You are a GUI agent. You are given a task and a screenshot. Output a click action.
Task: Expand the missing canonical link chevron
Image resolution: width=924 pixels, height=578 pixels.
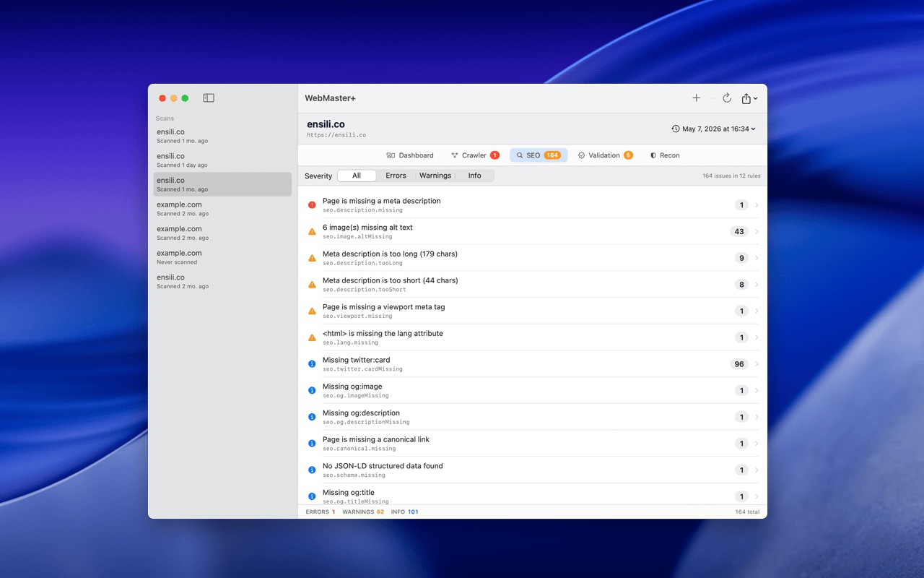(x=757, y=444)
